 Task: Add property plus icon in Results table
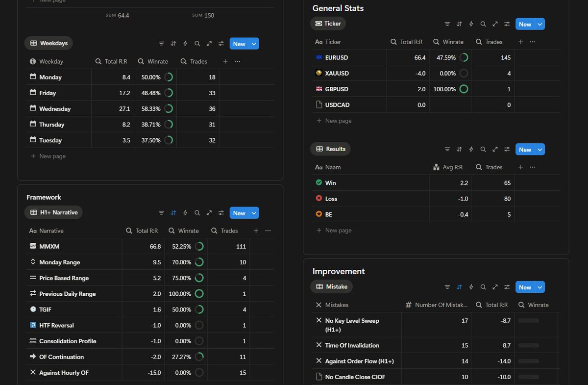point(521,167)
